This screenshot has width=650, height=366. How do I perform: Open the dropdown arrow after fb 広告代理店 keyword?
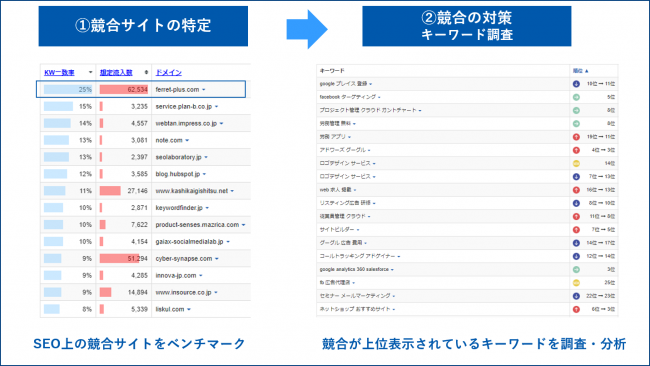(354, 283)
